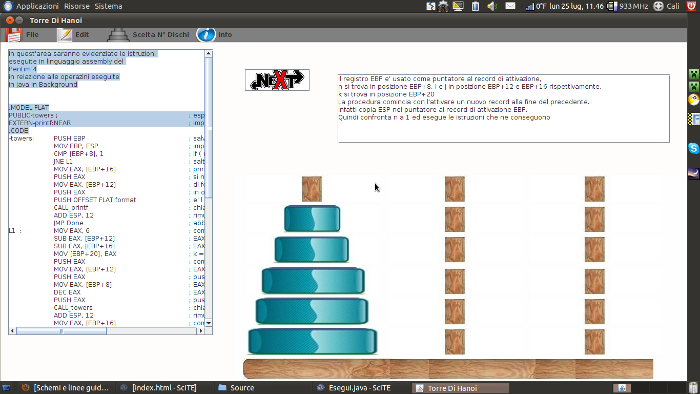Click the NEXT arrow button

pyautogui.click(x=277, y=80)
